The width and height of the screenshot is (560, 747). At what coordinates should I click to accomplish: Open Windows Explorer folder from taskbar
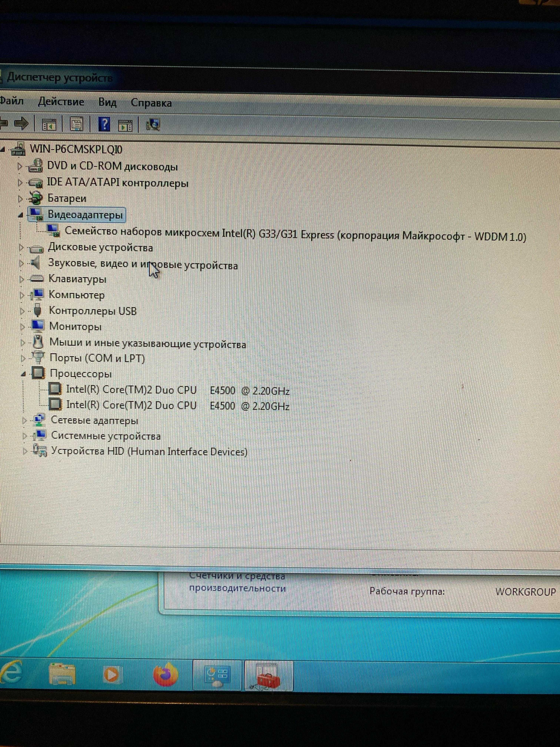[x=62, y=674]
